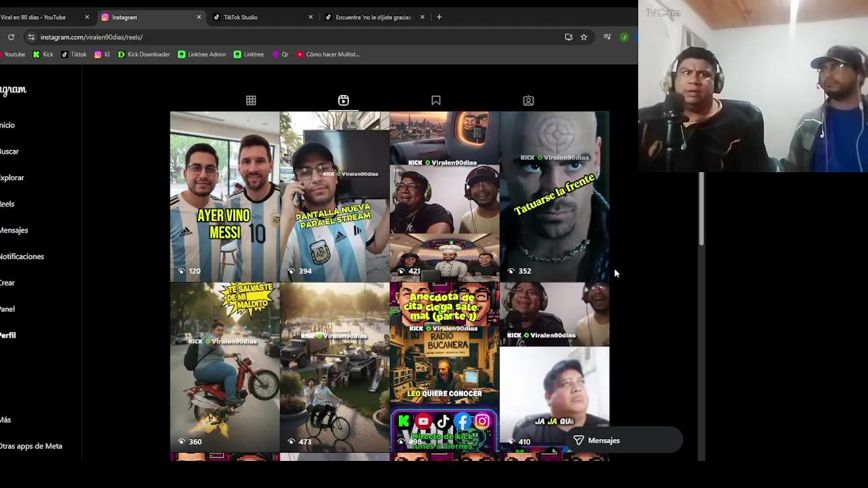Click the 120 view count on Messi reel

pyautogui.click(x=195, y=271)
